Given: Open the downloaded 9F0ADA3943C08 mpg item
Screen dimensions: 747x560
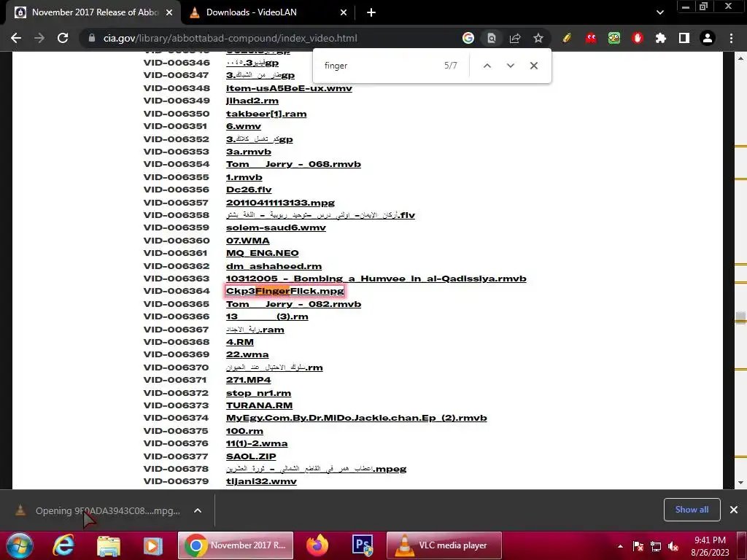Looking at the screenshot, I should coord(108,510).
